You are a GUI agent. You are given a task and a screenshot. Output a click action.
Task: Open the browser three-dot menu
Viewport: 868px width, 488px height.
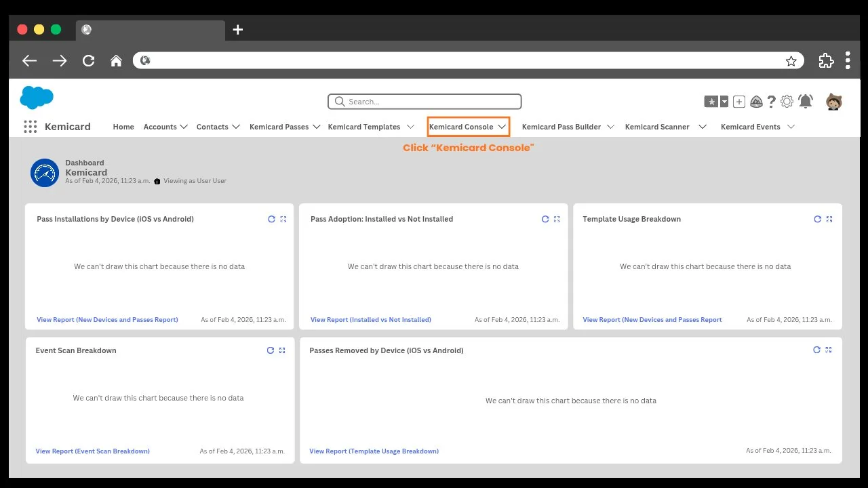point(848,60)
